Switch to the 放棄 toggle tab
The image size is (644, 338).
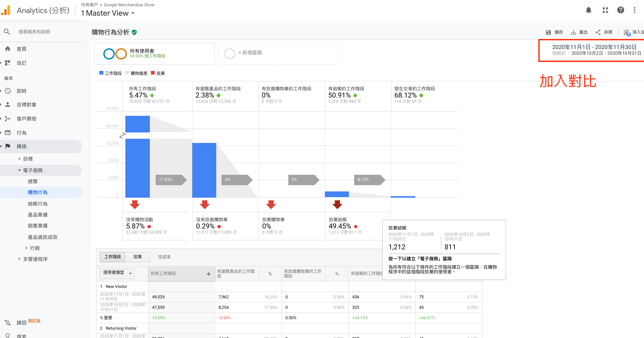138,257
